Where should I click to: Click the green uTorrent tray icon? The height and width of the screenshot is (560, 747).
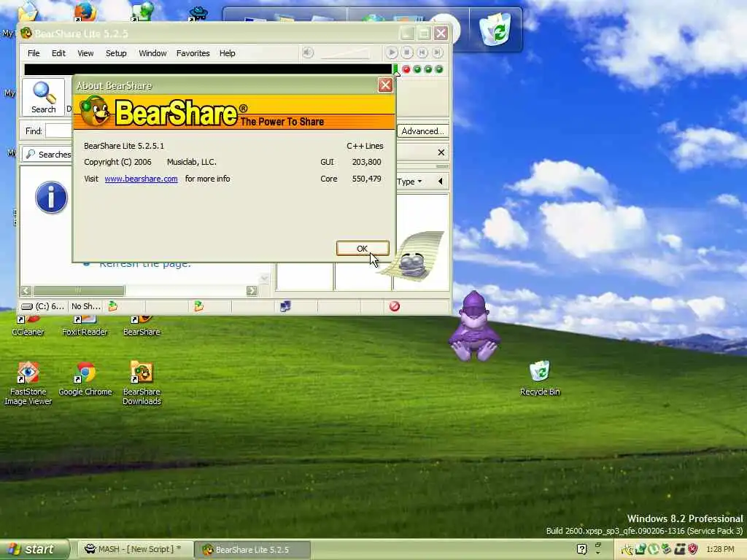pos(654,549)
